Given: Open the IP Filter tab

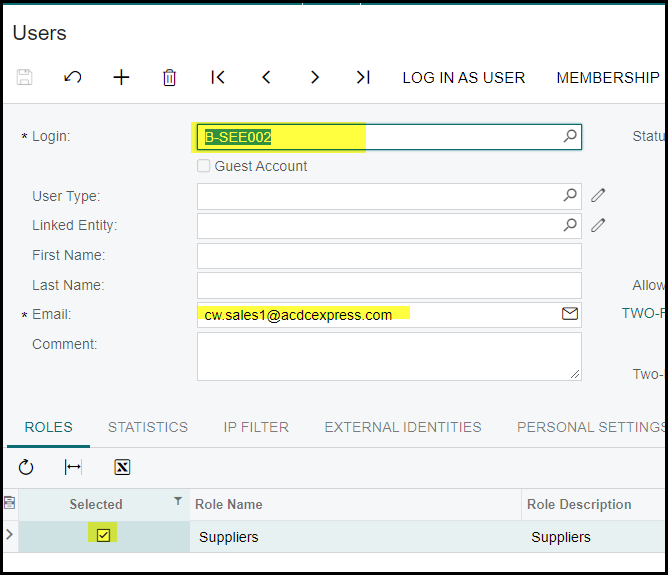Looking at the screenshot, I should 256,427.
